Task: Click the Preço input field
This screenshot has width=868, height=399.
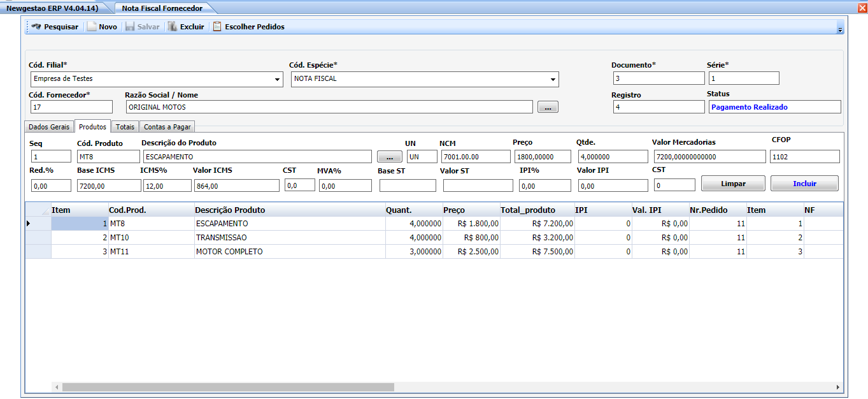Action: click(x=543, y=156)
